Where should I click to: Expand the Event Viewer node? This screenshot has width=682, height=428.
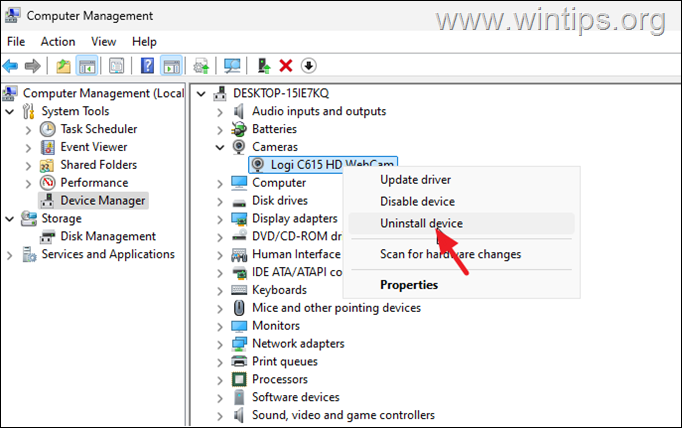click(29, 148)
